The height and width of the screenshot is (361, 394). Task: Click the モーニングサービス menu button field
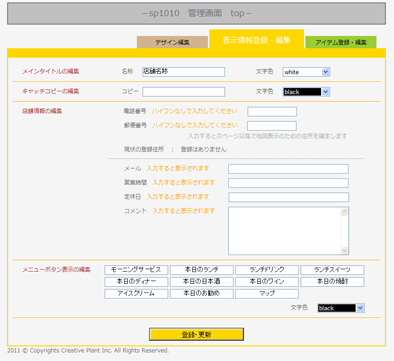[x=136, y=270]
